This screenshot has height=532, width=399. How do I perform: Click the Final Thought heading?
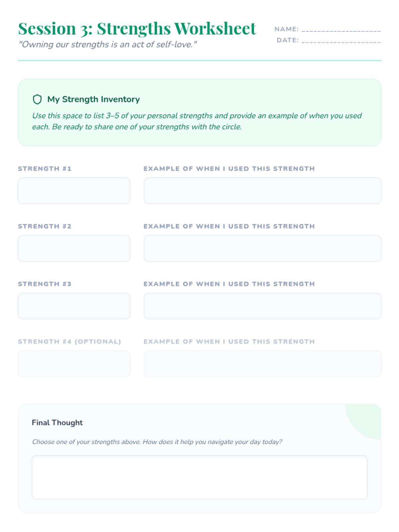pos(57,423)
